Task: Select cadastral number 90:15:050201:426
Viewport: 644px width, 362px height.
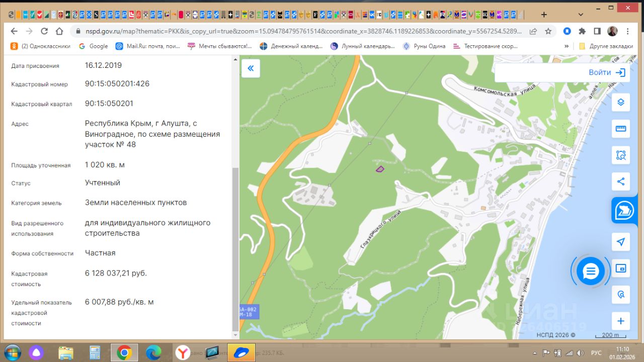Action: coord(117,84)
